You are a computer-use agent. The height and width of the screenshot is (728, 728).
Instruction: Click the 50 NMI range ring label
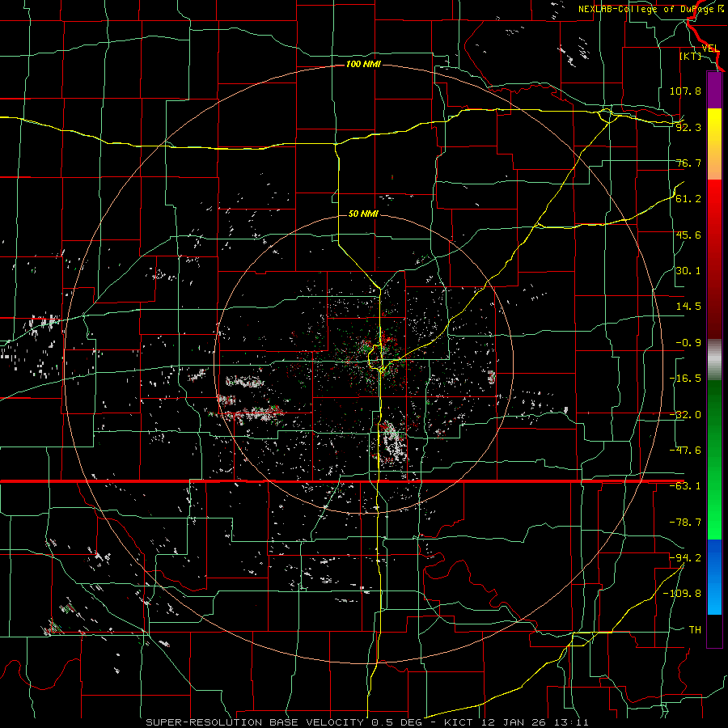click(x=363, y=214)
